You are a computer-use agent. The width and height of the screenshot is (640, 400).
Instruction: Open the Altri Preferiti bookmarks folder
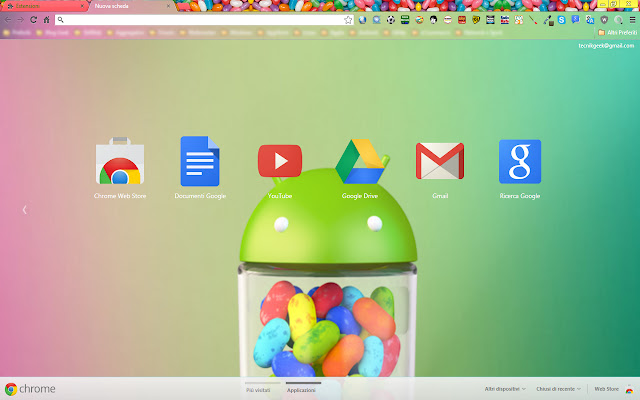pos(617,32)
